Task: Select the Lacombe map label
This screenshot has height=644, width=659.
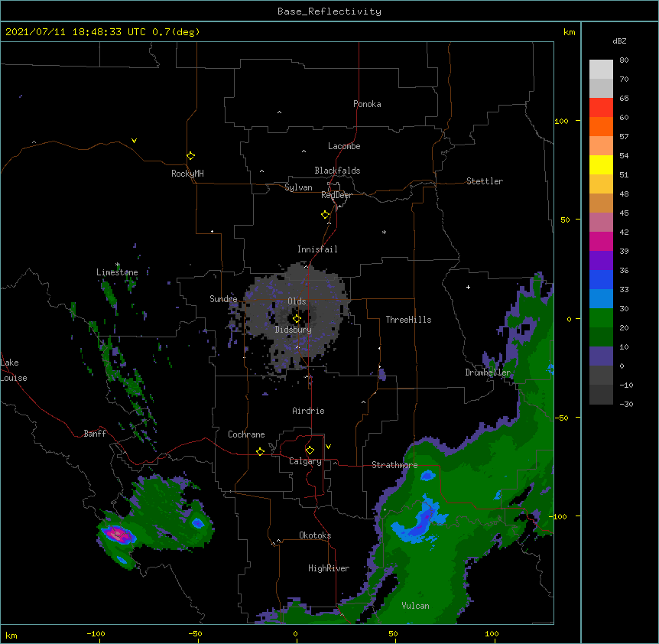Action: (344, 146)
